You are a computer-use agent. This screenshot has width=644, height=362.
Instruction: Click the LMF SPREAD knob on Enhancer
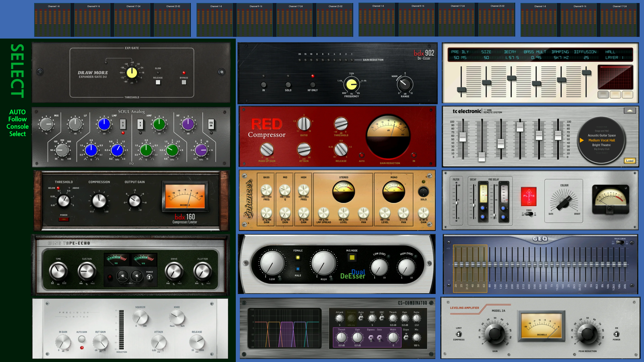(x=323, y=213)
